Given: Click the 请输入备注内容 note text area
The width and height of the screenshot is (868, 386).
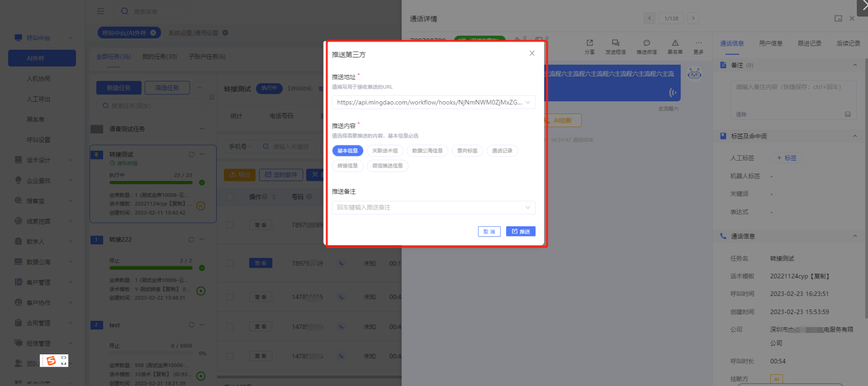Looking at the screenshot, I should tap(793, 97).
